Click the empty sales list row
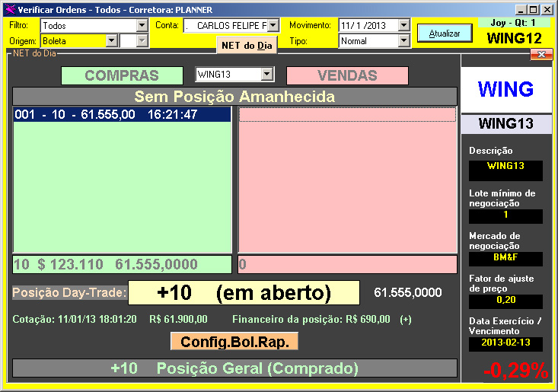Viewport: 558px width, 392px height. [x=347, y=114]
